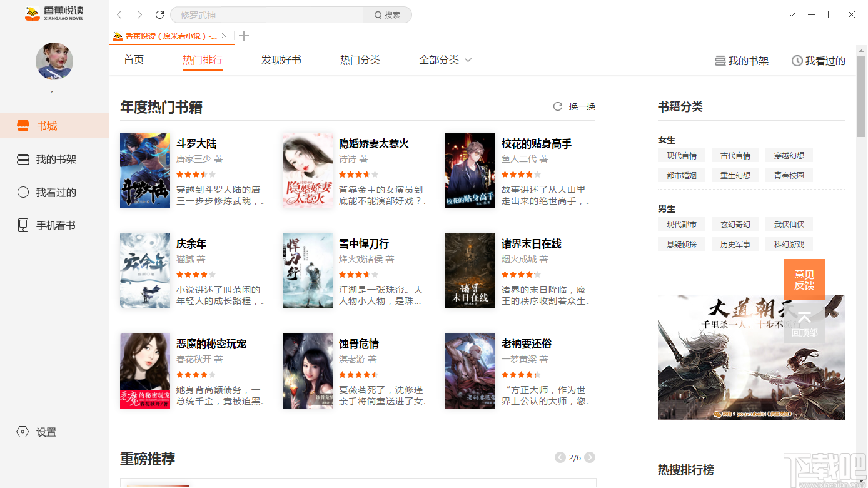Select the 青春校园 category tag
This screenshot has height=488, width=868.
(x=789, y=176)
